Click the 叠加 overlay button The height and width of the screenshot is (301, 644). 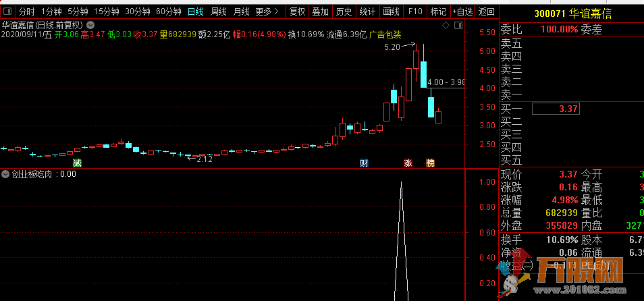[x=321, y=11]
